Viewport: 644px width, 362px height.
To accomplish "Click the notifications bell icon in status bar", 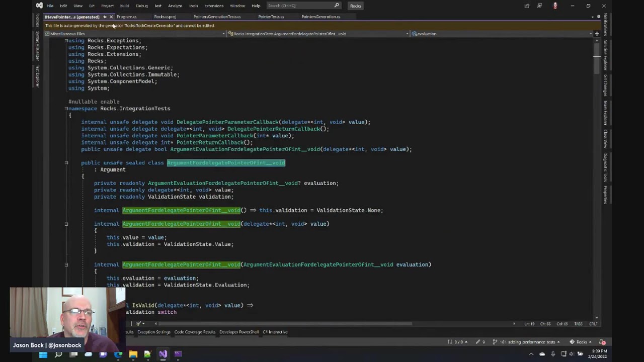I will tap(602, 342).
